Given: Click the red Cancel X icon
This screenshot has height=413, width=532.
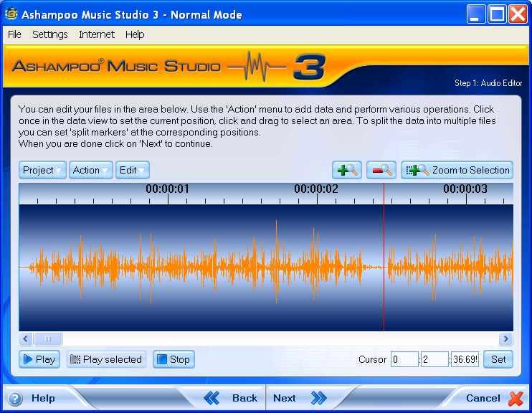Looking at the screenshot, I should (516, 398).
